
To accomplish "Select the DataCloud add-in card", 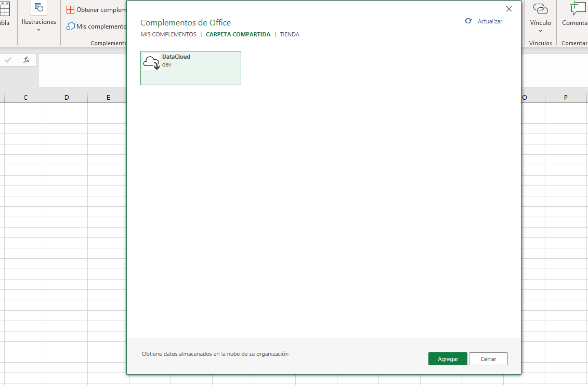I will [190, 68].
